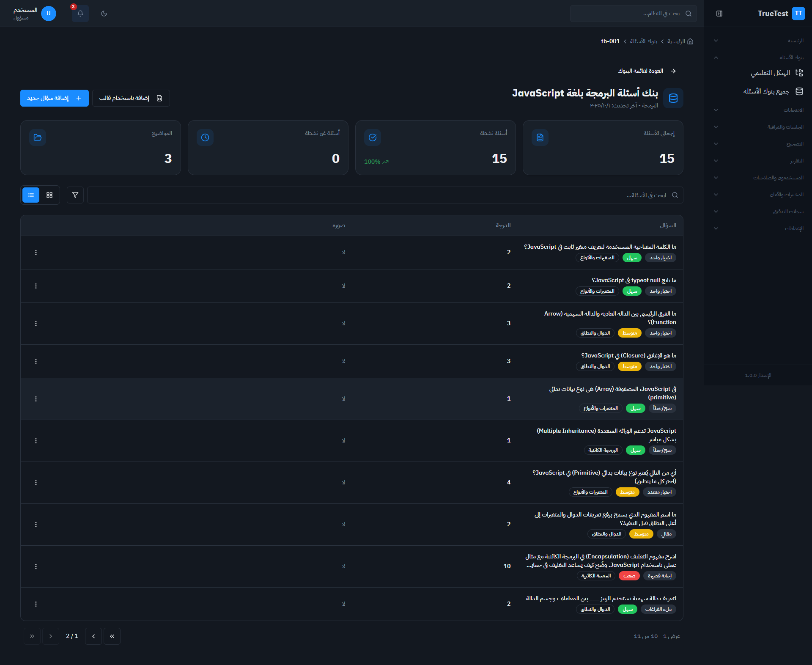Image resolution: width=812 pixels, height=665 pixels.
Task: Click إضافة باستخدام قالب button
Action: click(x=131, y=98)
